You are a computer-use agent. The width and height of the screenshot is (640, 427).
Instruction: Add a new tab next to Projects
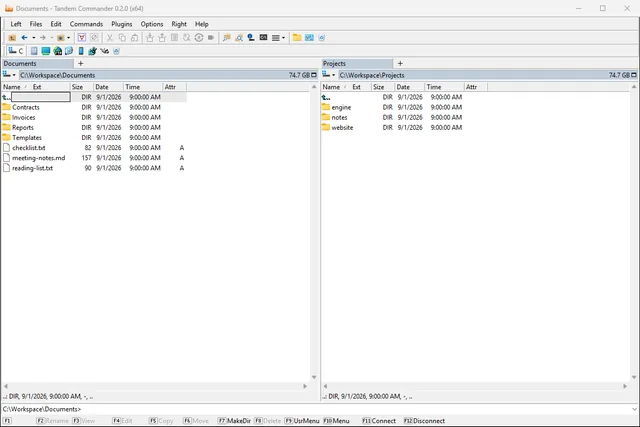click(400, 64)
